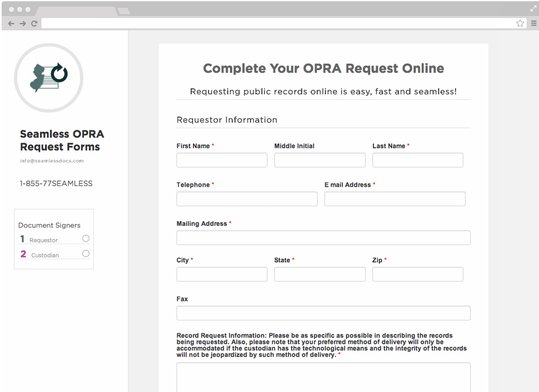Image resolution: width=539 pixels, height=392 pixels.
Task: Bookmark page with the star icon
Action: tap(520, 23)
